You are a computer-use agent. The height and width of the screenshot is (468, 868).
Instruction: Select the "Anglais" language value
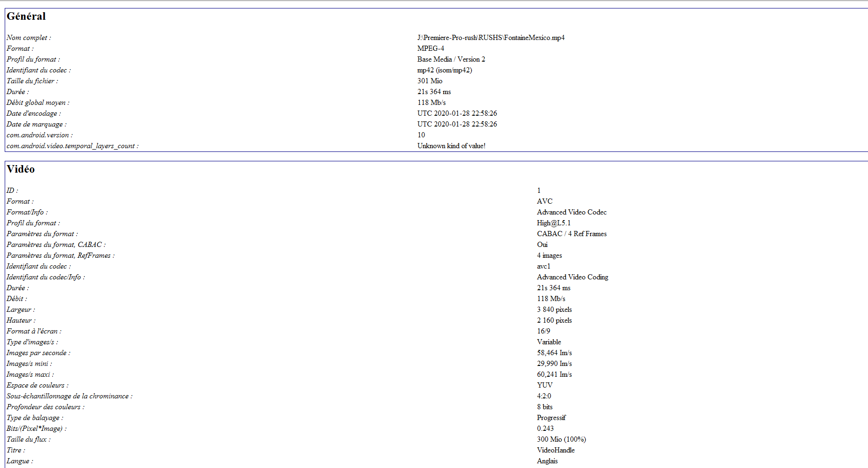coord(547,461)
